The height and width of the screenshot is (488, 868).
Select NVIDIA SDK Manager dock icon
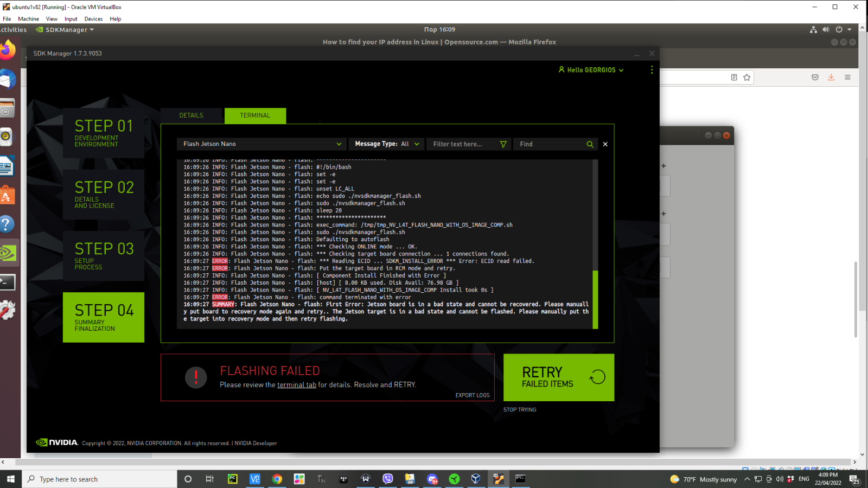(x=8, y=253)
